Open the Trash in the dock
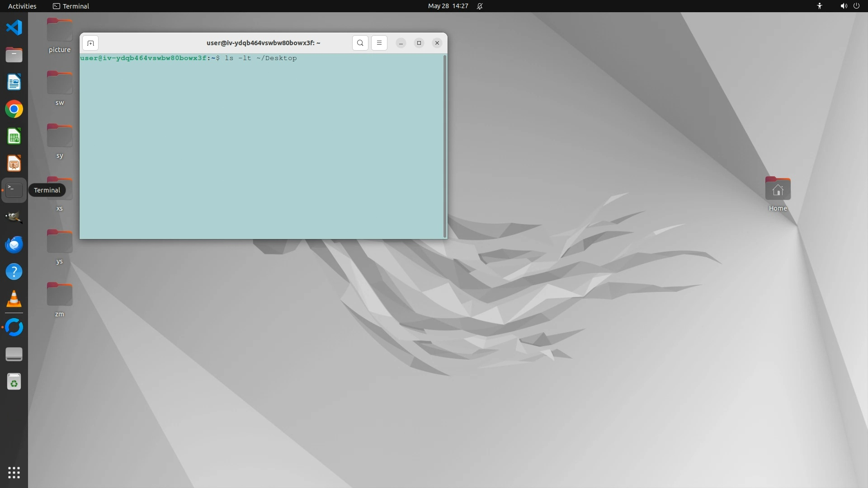 click(14, 382)
